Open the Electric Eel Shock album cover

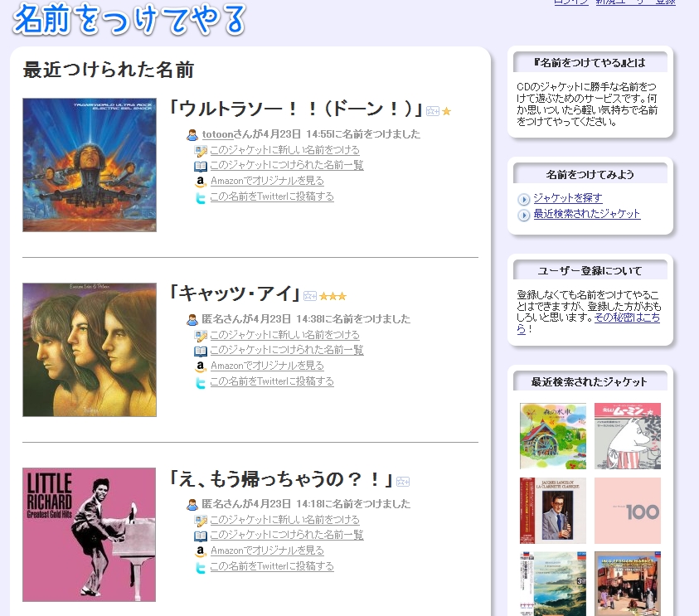(x=90, y=165)
